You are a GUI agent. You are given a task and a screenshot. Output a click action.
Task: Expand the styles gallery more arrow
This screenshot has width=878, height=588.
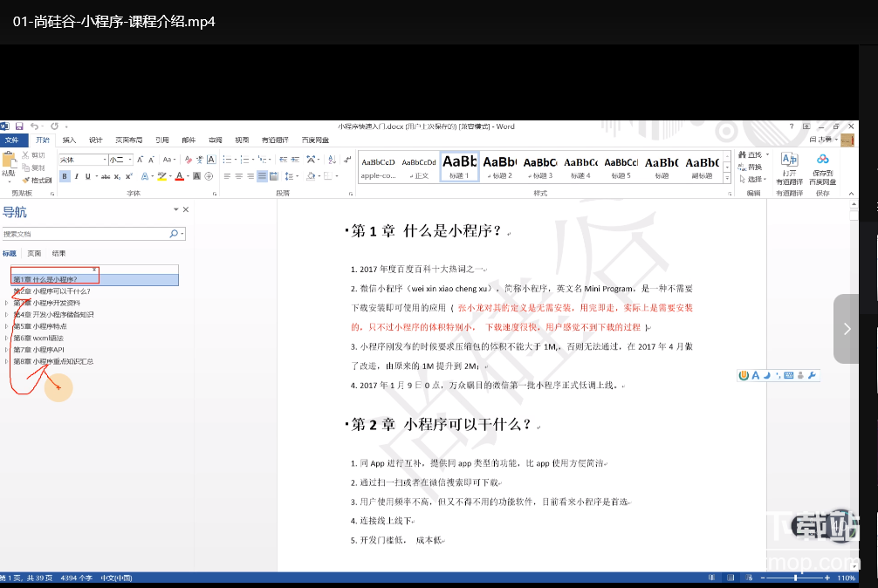point(727,178)
